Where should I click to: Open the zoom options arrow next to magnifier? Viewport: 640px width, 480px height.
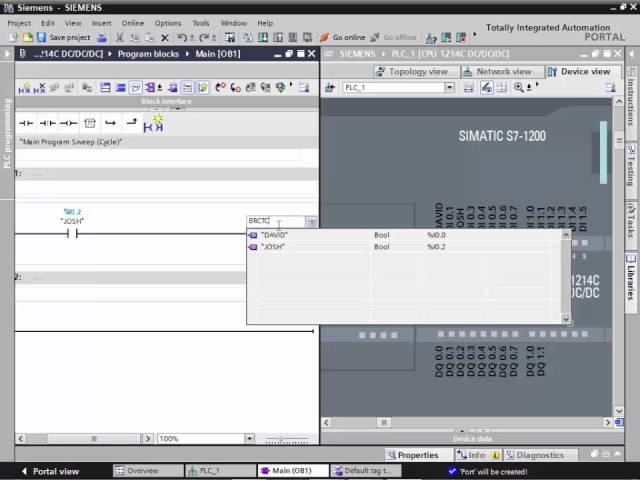click(x=529, y=87)
